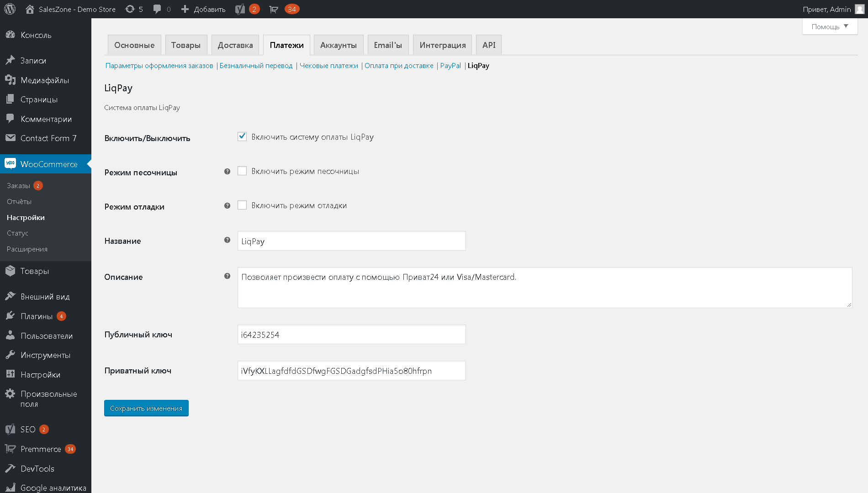Click the Admin avatar in the top bar
This screenshot has width=868, height=493.
coord(859,9)
